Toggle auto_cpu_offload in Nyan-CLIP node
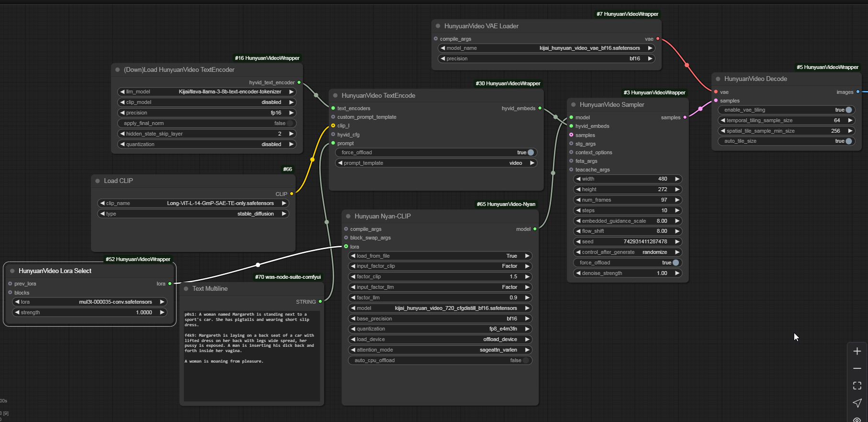Screen dimensions: 868x422 pyautogui.click(x=526, y=361)
